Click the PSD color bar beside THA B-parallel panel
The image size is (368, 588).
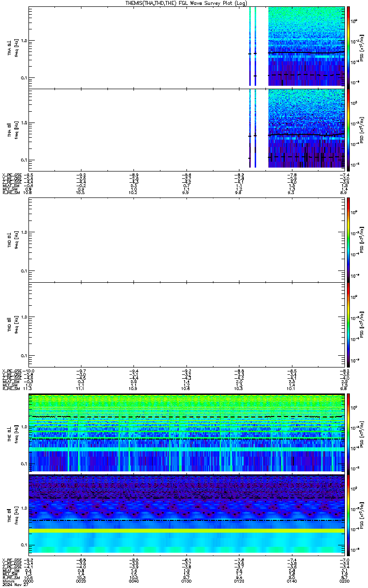[348, 130]
